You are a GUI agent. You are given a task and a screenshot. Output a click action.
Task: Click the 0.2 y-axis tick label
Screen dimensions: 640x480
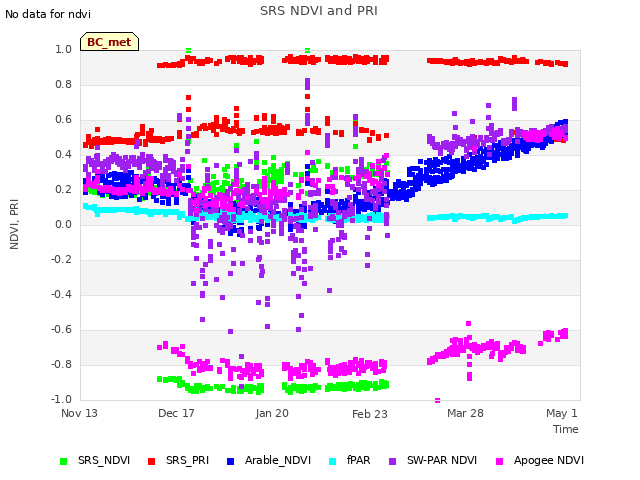(63, 189)
